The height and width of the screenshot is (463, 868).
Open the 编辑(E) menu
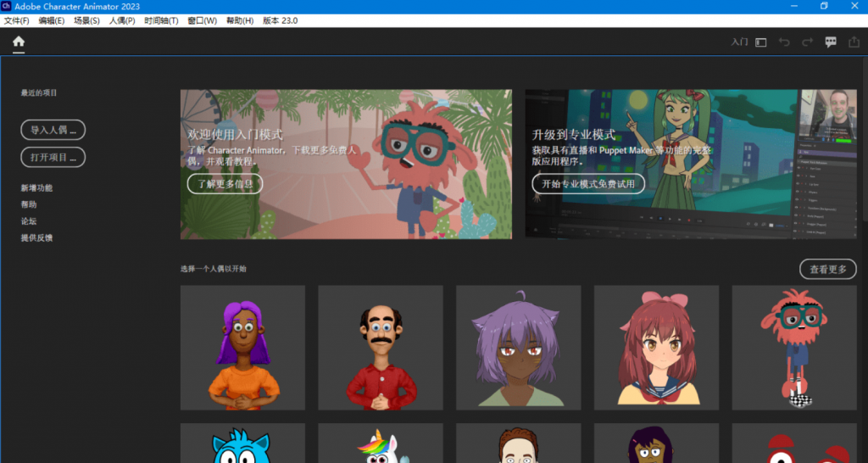[x=52, y=20]
